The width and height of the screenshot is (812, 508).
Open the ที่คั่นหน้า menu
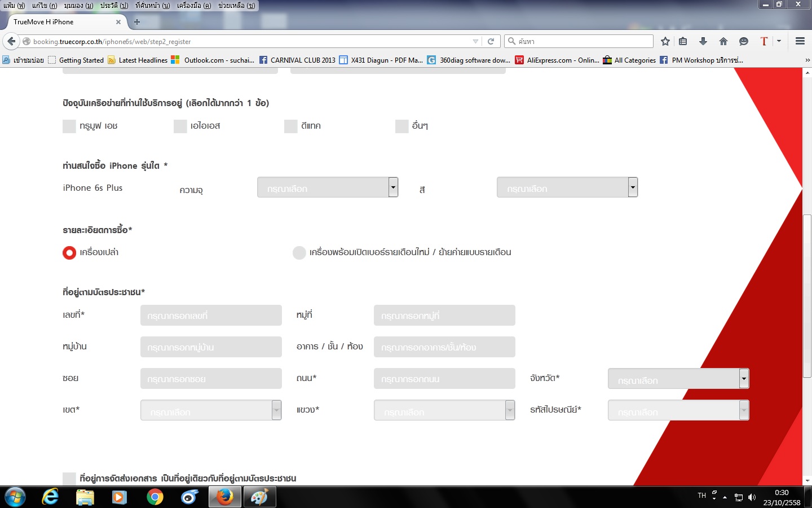point(152,6)
